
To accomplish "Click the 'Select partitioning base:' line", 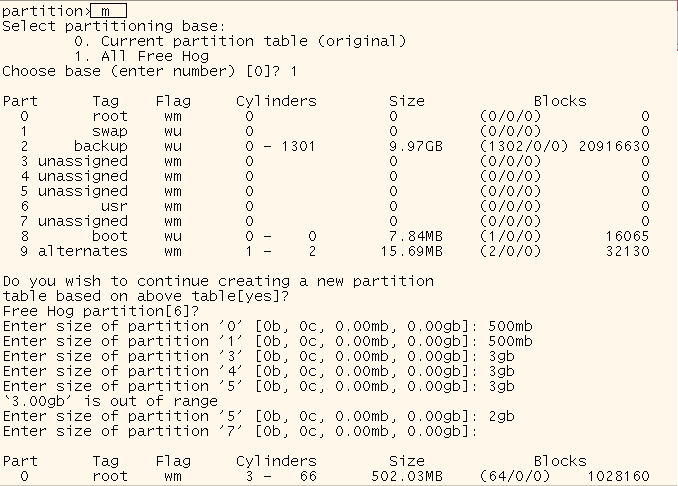I will pos(114,26).
